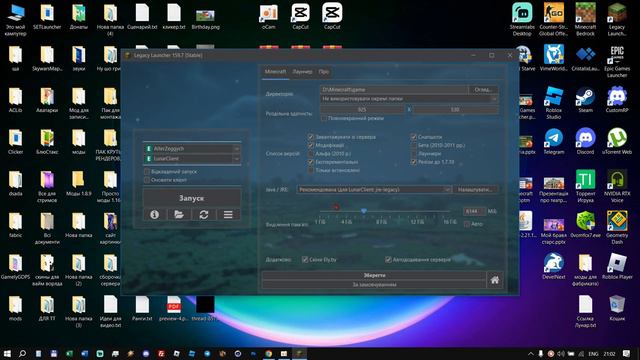Check the Альфа (2010 р.) checkbox
This screenshot has height=360, width=640.
[x=311, y=154]
